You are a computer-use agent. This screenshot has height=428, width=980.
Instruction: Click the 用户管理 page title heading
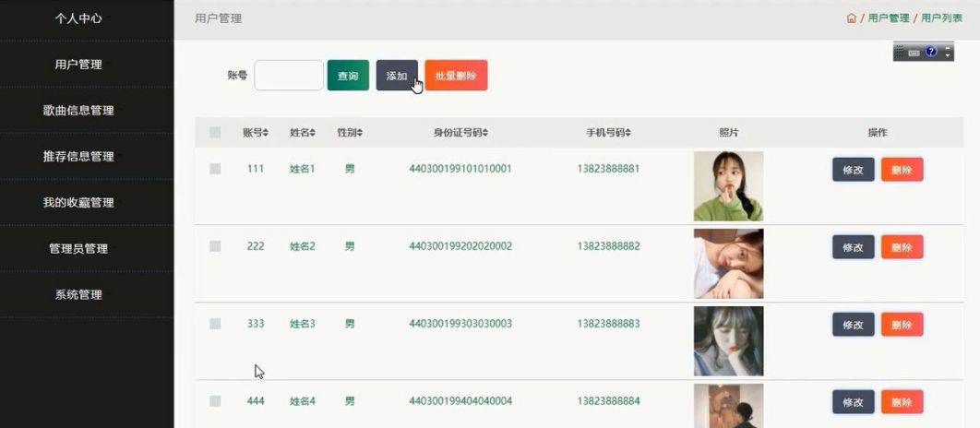(218, 18)
